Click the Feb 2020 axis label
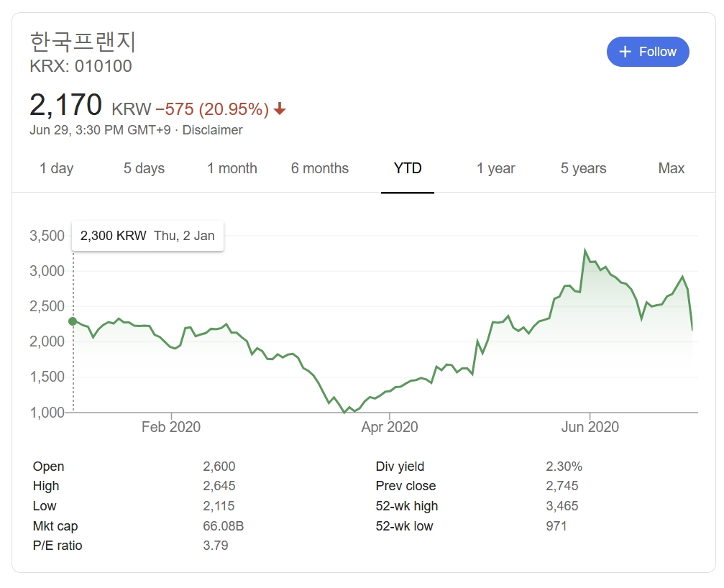The width and height of the screenshot is (724, 588). pyautogui.click(x=171, y=427)
